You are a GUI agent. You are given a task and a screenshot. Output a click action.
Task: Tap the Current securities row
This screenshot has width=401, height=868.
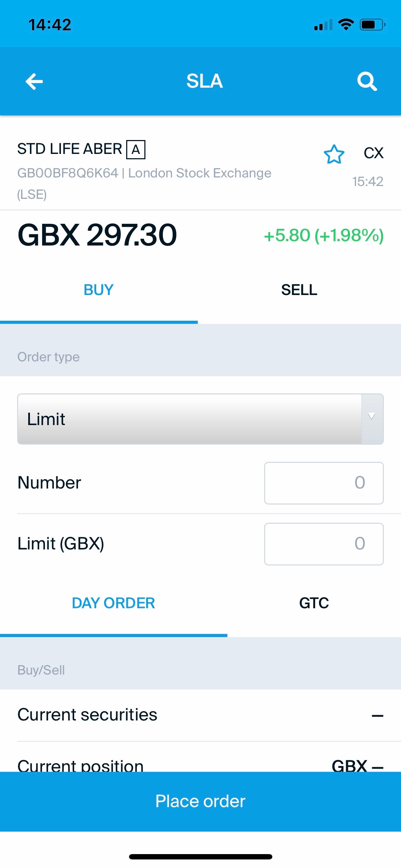coord(200,715)
